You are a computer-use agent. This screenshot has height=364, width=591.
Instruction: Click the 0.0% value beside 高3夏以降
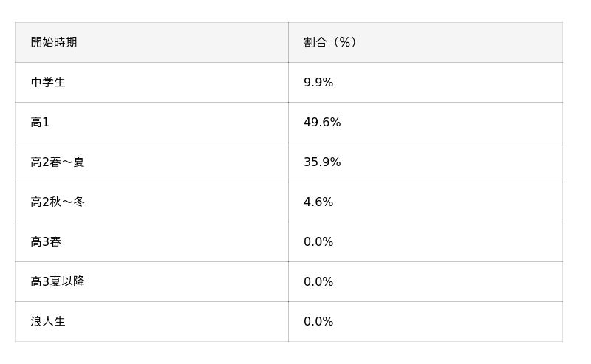[318, 282]
